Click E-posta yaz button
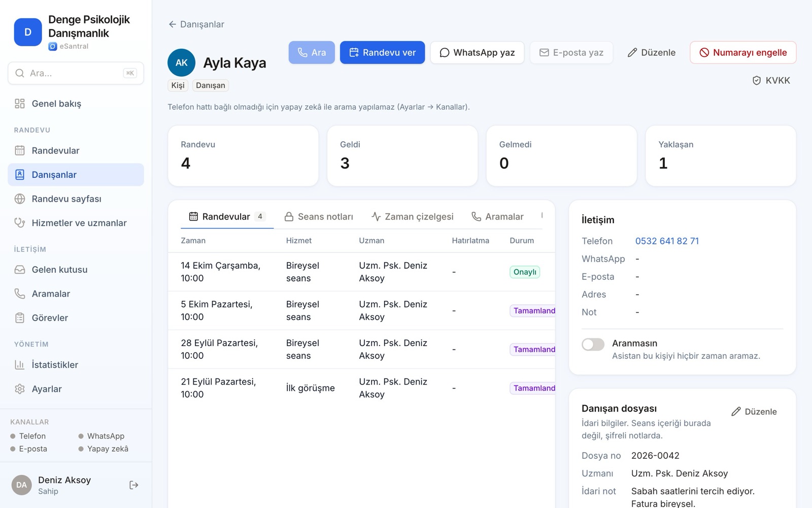This screenshot has height=508, width=812. point(571,52)
